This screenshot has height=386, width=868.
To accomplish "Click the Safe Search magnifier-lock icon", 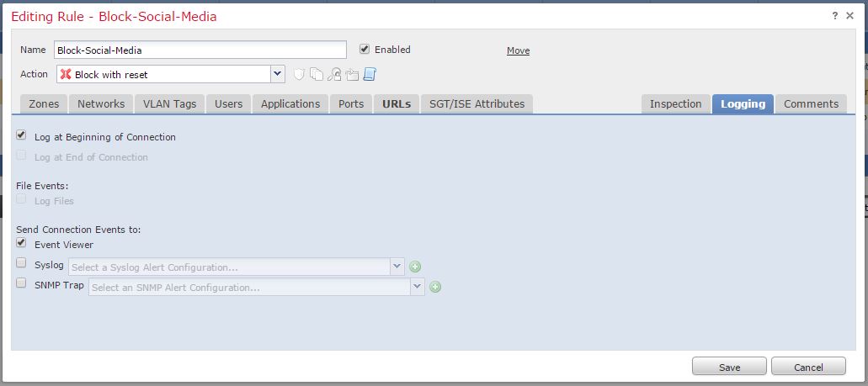I will tap(334, 74).
